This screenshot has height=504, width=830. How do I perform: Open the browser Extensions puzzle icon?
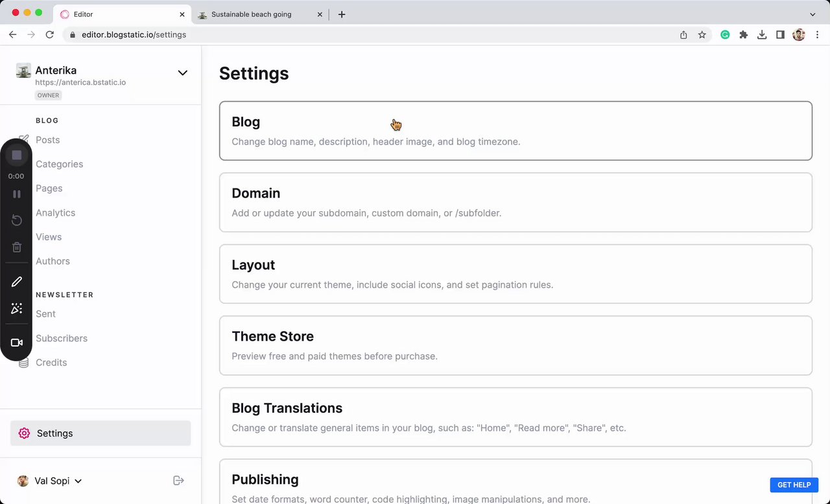point(744,35)
